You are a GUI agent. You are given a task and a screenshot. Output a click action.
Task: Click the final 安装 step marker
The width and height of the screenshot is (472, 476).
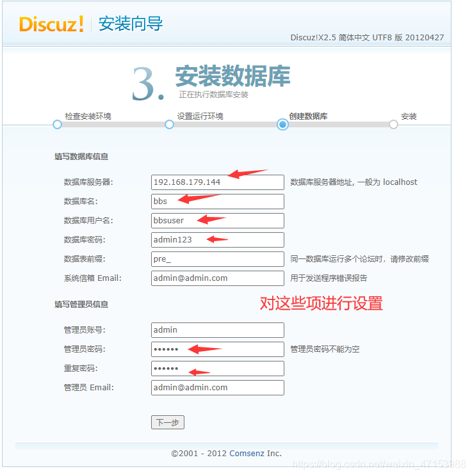(x=394, y=125)
